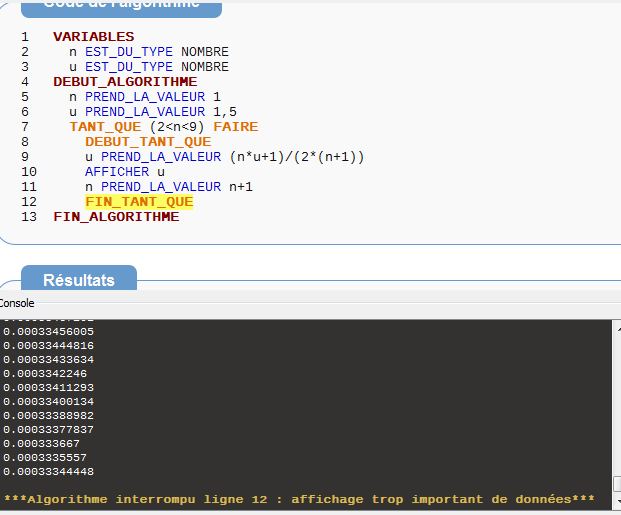Open the Résultats tab
The image size is (621, 515).
click(79, 280)
